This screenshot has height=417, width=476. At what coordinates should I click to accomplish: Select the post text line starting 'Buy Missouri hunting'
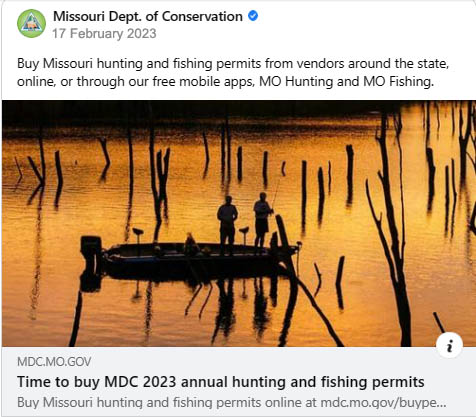point(233,63)
